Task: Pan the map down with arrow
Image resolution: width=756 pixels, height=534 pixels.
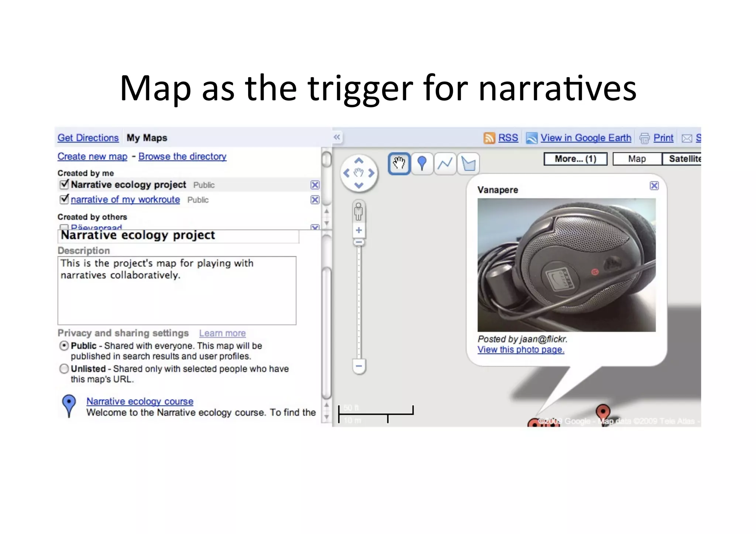Action: coord(358,185)
